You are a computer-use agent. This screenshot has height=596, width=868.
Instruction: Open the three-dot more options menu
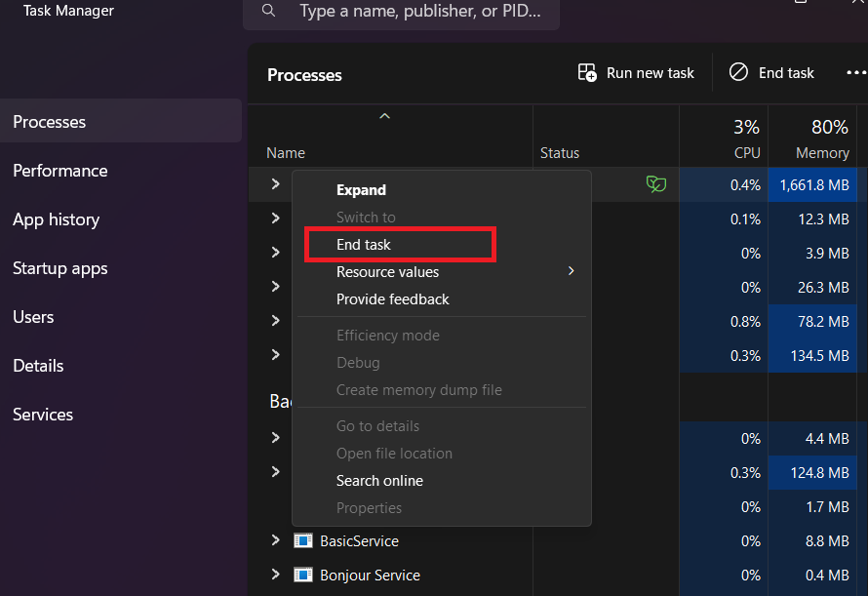click(855, 72)
